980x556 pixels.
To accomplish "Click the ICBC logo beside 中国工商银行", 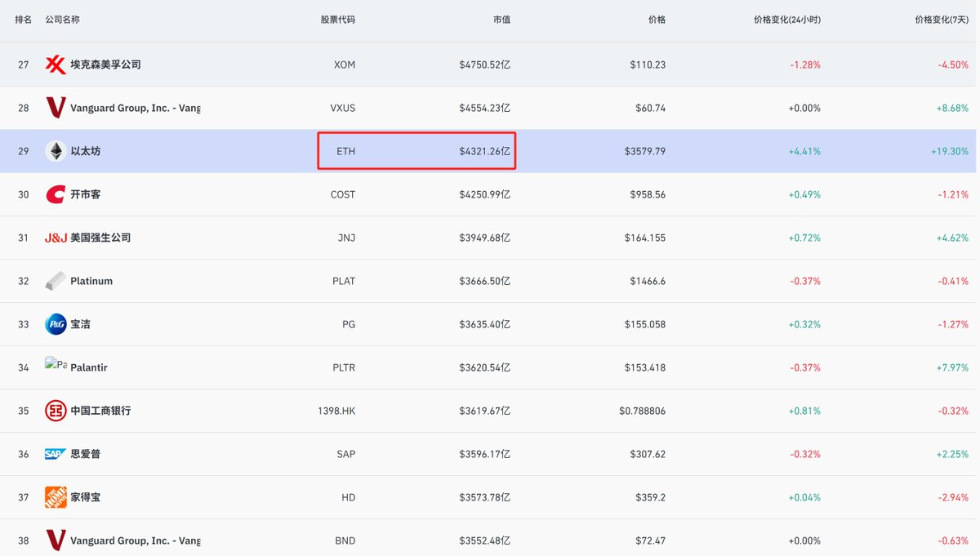I will tap(54, 411).
